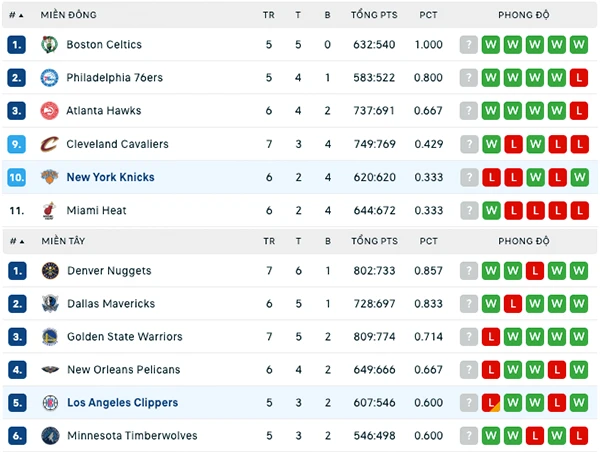600x452 pixels.
Task: Open the New York Knicks team link
Action: tap(111, 177)
